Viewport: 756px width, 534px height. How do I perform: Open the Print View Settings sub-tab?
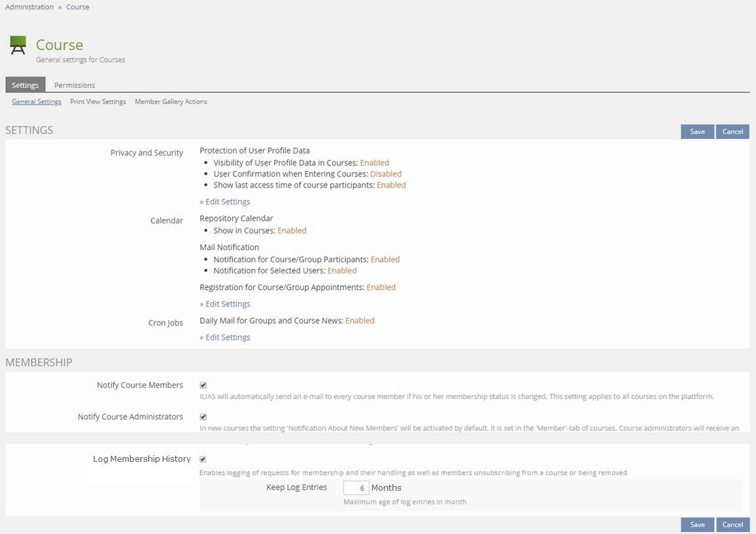98,102
